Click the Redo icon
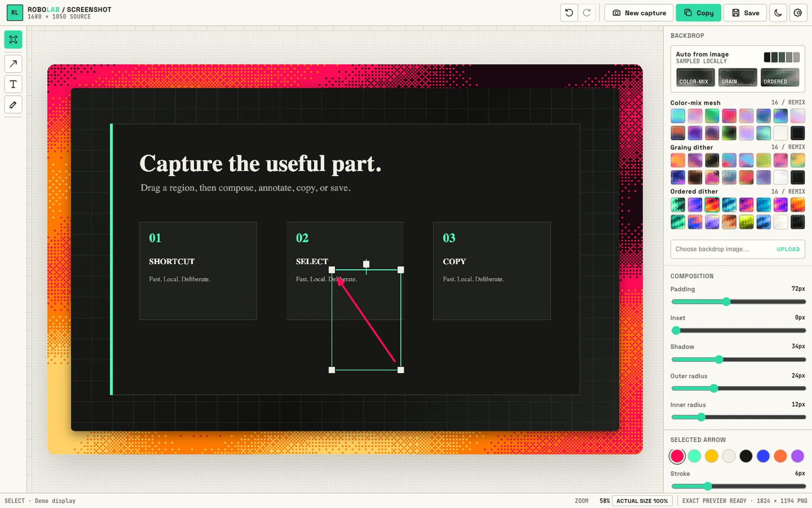Image resolution: width=812 pixels, height=508 pixels. [587, 13]
